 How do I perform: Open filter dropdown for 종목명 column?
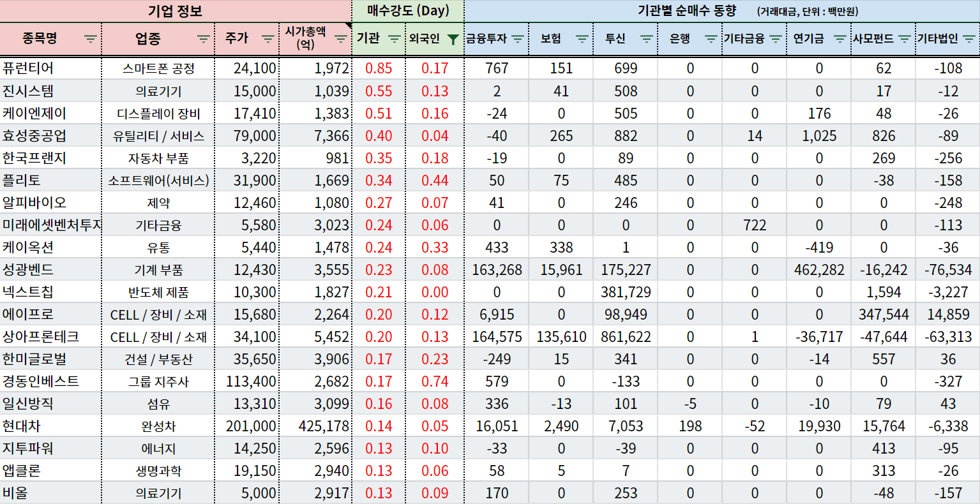tap(91, 39)
